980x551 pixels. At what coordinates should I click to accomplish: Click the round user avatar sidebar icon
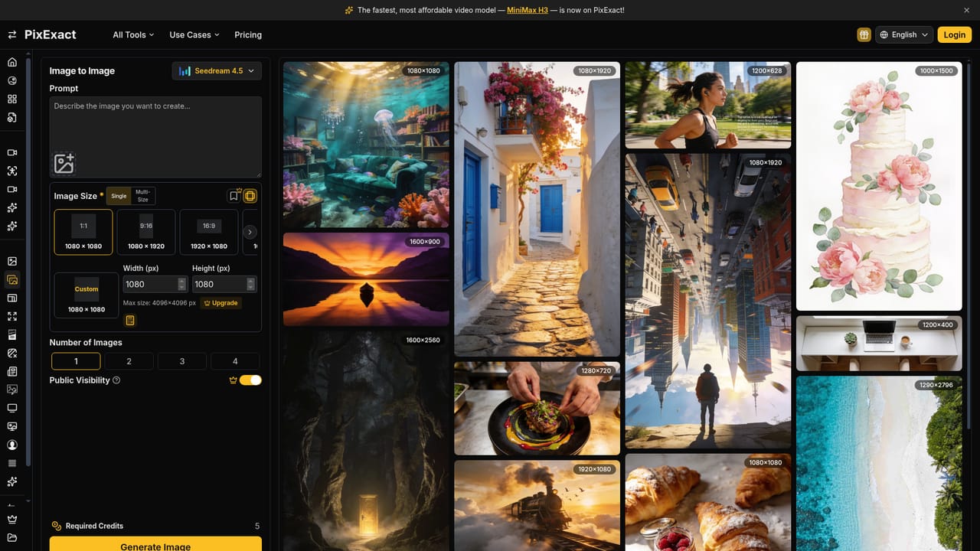(x=11, y=445)
